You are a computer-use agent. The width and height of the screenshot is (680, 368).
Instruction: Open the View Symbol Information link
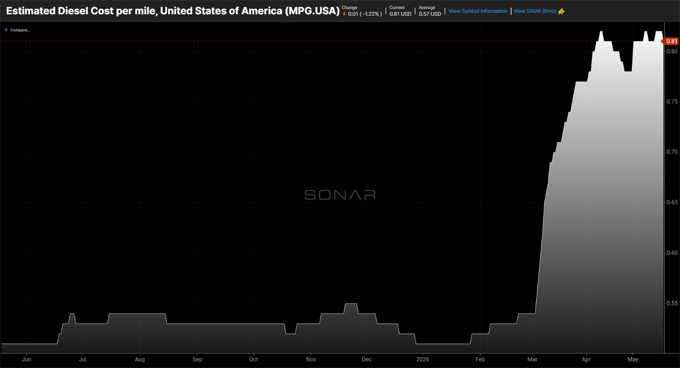[477, 11]
